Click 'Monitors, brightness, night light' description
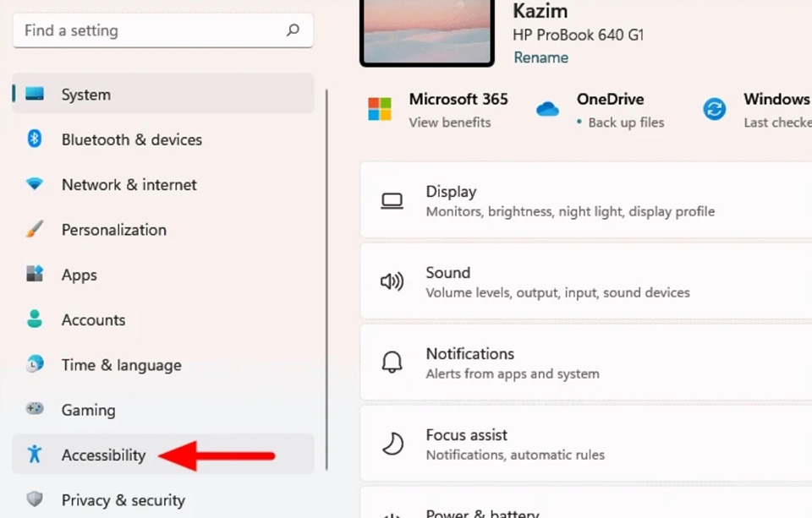The height and width of the screenshot is (518, 812). tap(570, 211)
